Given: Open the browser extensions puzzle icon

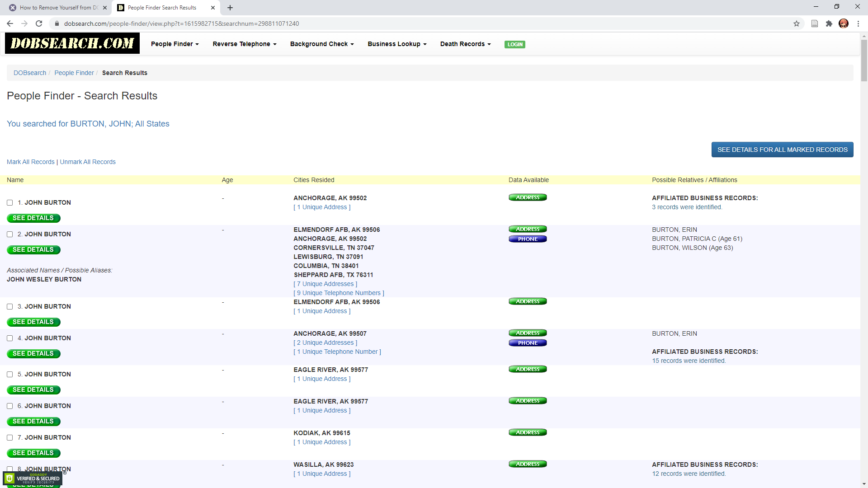Looking at the screenshot, I should pyautogui.click(x=829, y=23).
